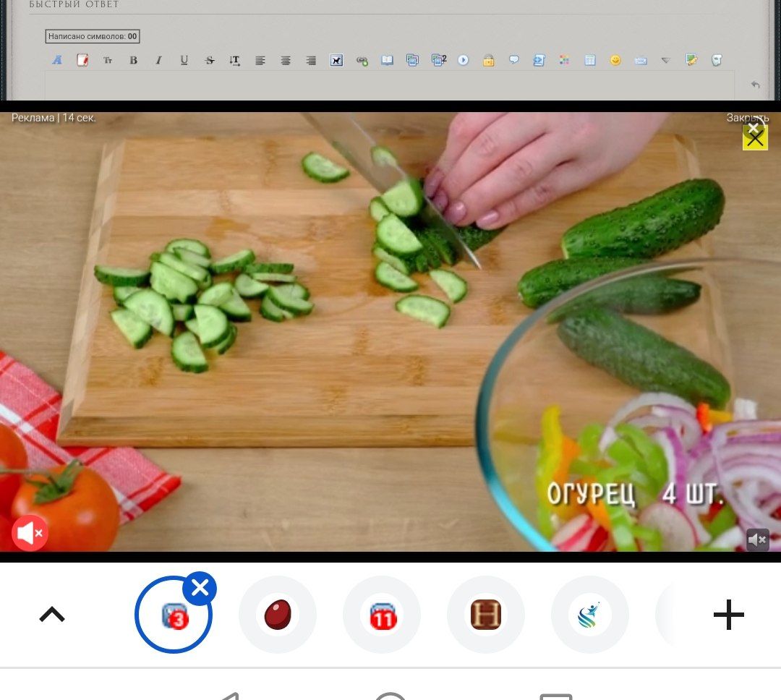Image resolution: width=781 pixels, height=700 pixels.
Task: Toggle strikethrough formatting
Action: coord(210,60)
